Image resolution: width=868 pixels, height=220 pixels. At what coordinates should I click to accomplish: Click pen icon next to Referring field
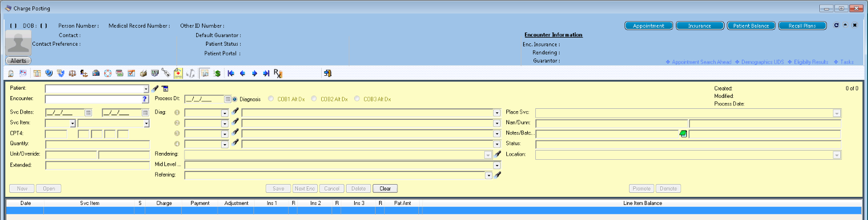point(497,175)
